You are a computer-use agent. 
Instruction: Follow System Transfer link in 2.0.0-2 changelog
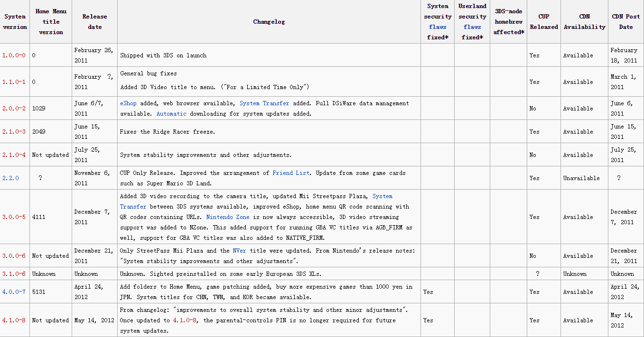tap(264, 103)
